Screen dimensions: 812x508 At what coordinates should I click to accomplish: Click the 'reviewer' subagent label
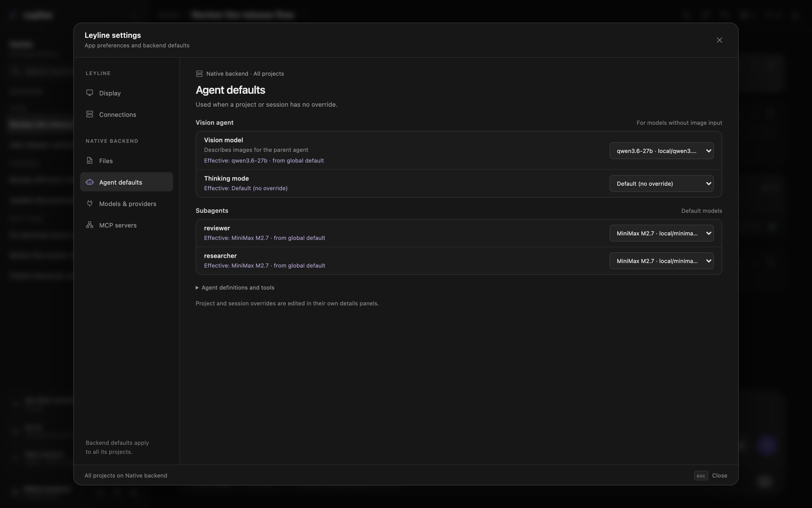tap(217, 228)
